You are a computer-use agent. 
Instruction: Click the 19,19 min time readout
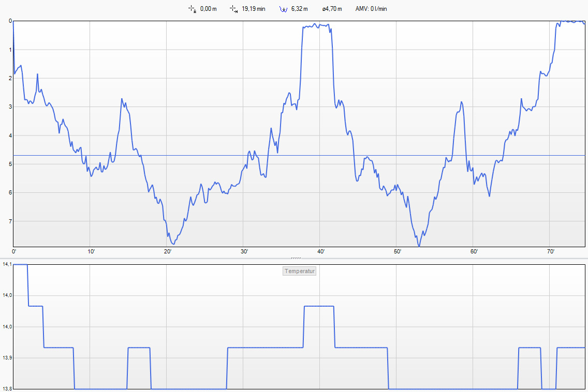pyautogui.click(x=253, y=9)
